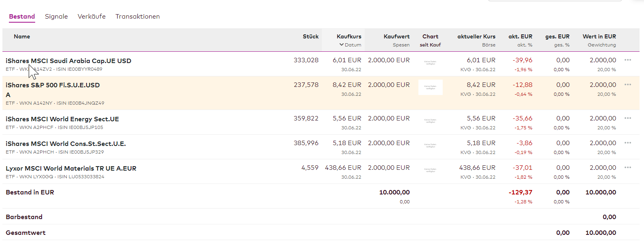
Task: Click chart thumbnail for iShares S&P 500 row
Action: [430, 87]
